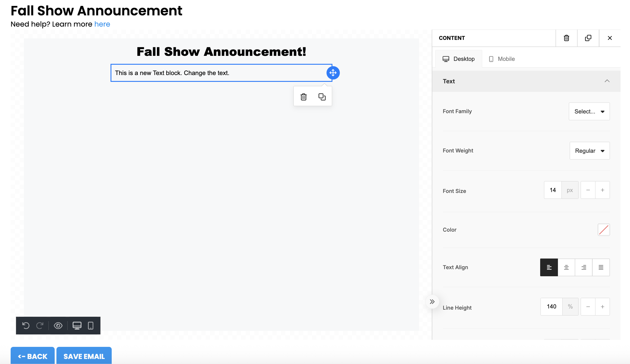Switch to the Mobile tab
Image resolution: width=630 pixels, height=364 pixels.
pyautogui.click(x=502, y=59)
